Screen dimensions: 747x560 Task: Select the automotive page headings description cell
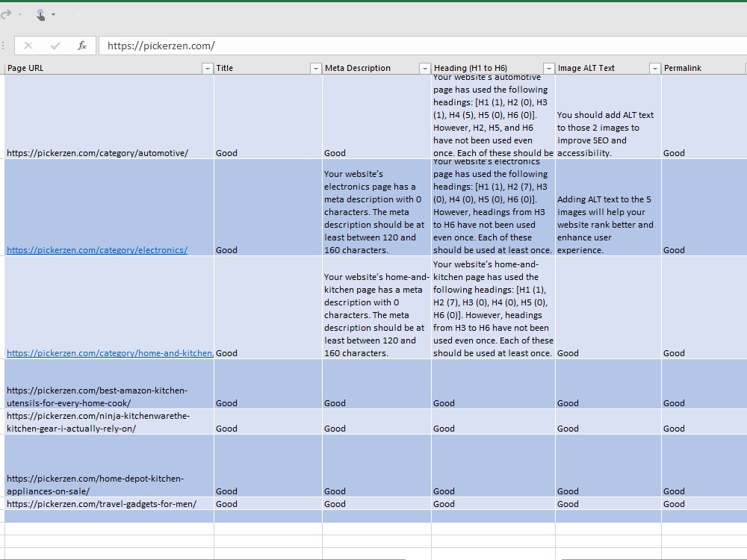(493, 116)
